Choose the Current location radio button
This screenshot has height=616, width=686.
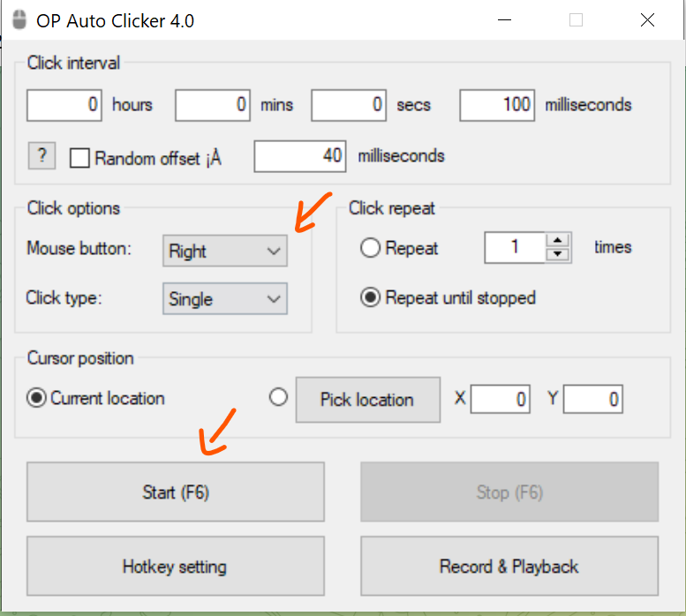pos(36,398)
